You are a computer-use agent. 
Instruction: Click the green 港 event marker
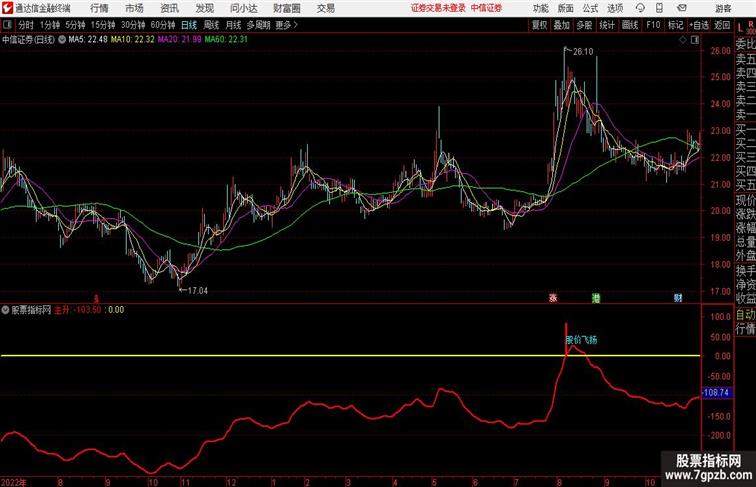(596, 298)
